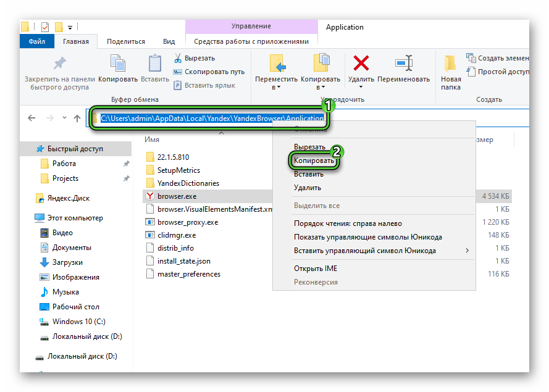This screenshot has height=392, width=549.
Task: Select Copy from the context menu
Action: tap(314, 161)
